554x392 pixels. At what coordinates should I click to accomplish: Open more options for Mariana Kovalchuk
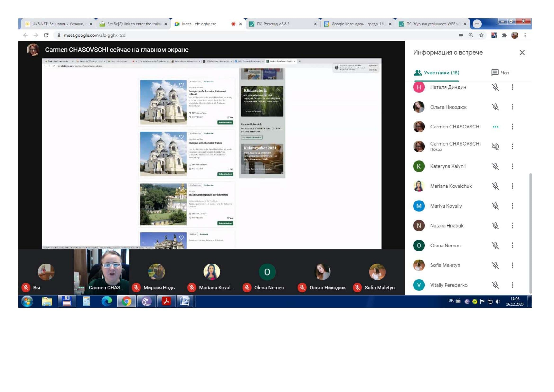[x=512, y=186]
